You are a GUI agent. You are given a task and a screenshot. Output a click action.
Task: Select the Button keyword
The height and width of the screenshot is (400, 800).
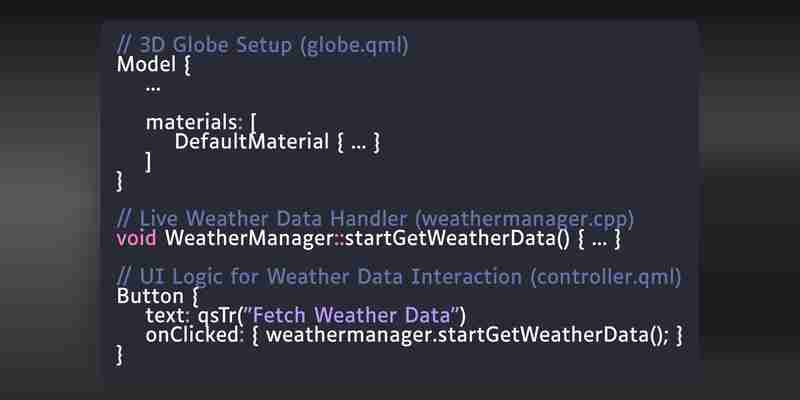pyautogui.click(x=150, y=296)
